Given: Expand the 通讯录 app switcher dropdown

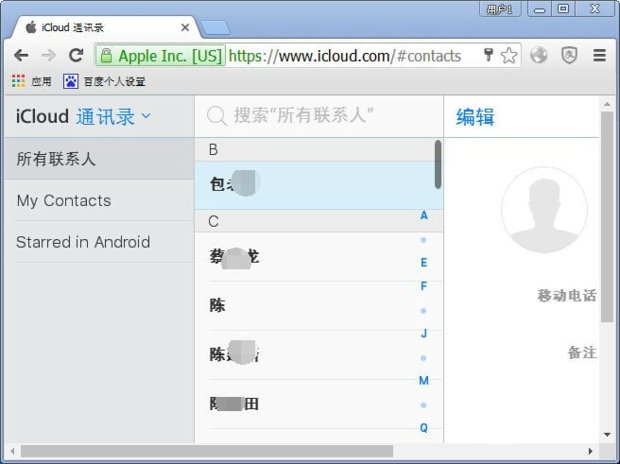Looking at the screenshot, I should [113, 117].
